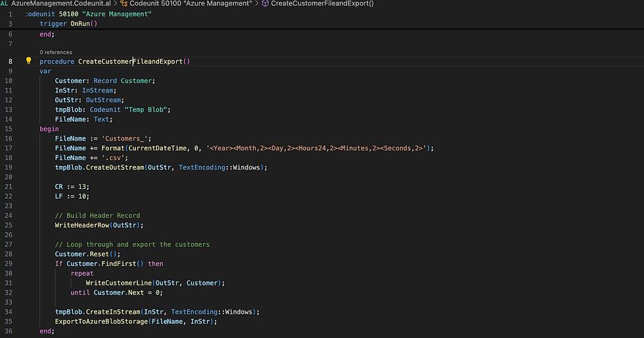
Task: Click procedure name CreateCustomerFileandExport on line 8
Action: point(130,62)
